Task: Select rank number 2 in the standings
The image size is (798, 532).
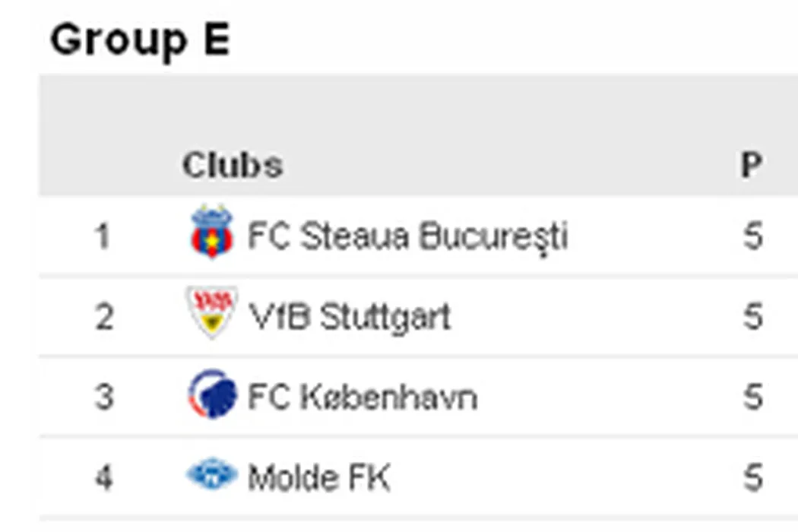Action: [104, 317]
